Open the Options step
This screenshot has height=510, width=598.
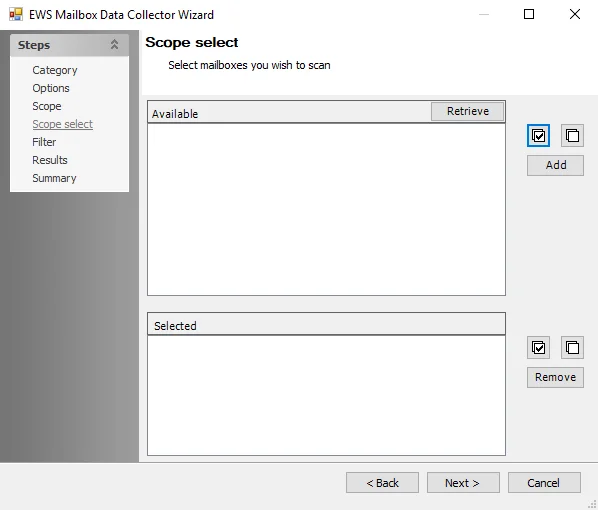coord(51,88)
